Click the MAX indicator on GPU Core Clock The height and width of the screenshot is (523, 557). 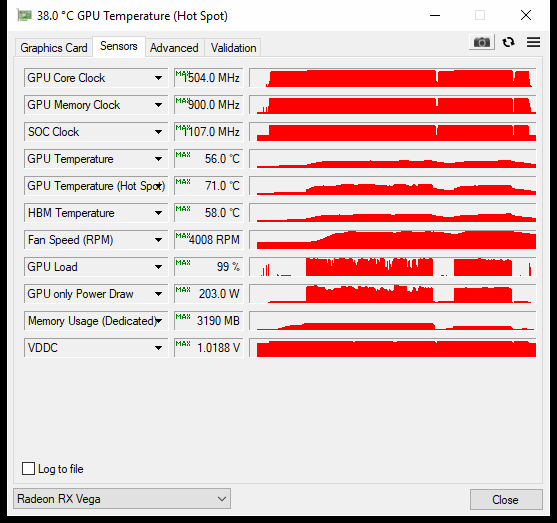pyautogui.click(x=183, y=74)
